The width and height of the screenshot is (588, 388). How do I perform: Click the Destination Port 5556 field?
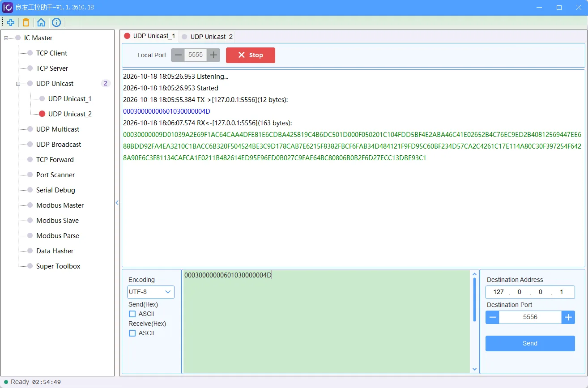coord(530,317)
